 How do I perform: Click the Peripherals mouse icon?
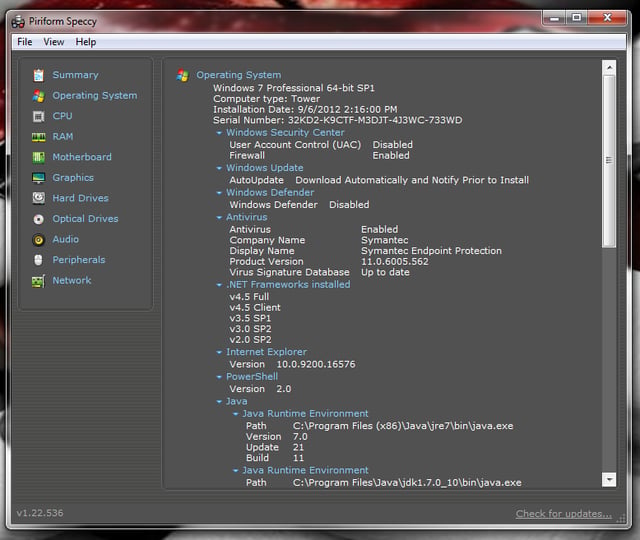38,260
